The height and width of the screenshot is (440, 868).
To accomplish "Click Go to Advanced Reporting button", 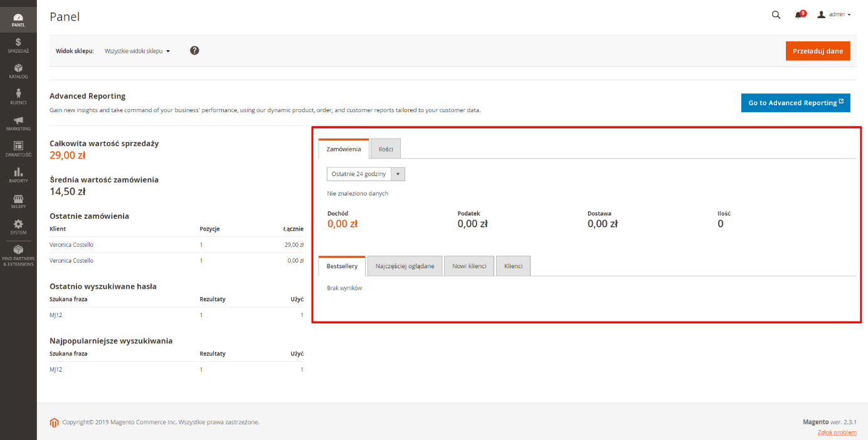I will pos(795,103).
